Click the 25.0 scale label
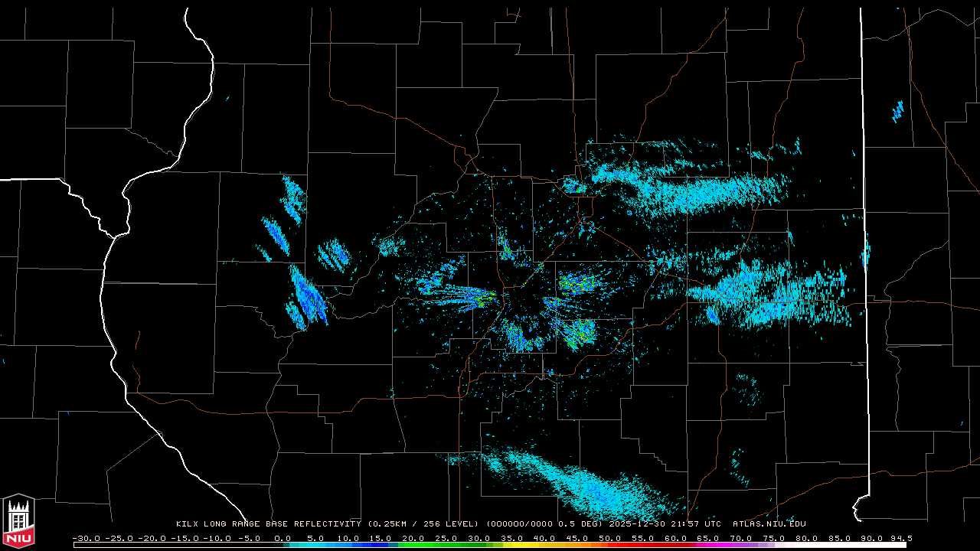Viewport: 980px width, 551px height. coord(446,538)
